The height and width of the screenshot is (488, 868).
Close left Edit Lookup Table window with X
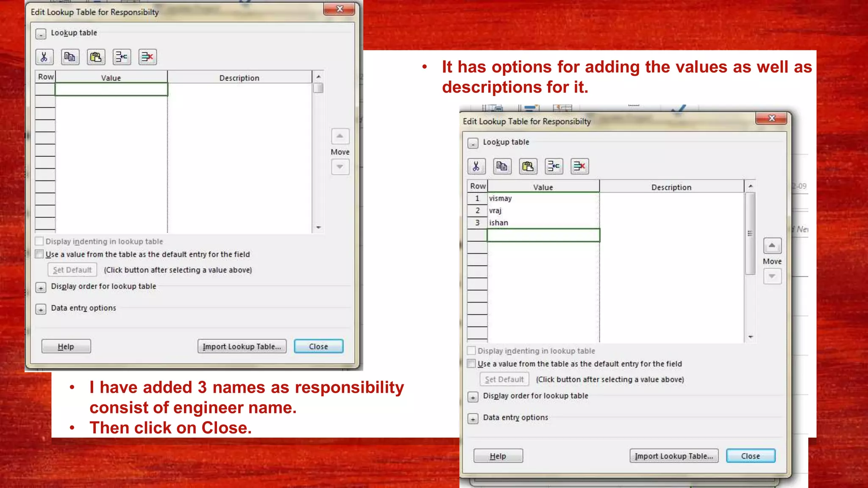pyautogui.click(x=339, y=9)
